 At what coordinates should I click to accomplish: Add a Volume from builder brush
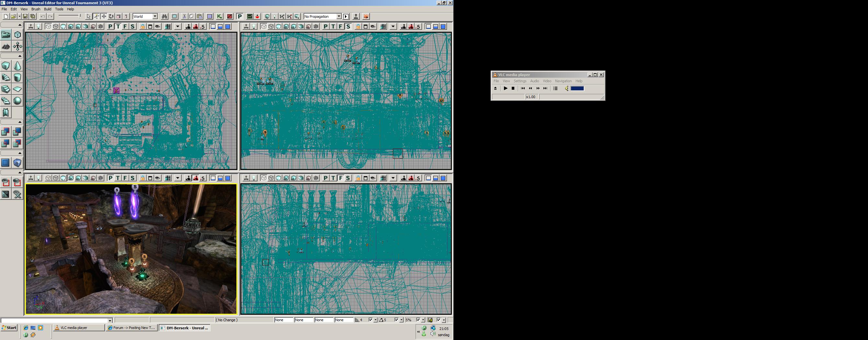(17, 163)
